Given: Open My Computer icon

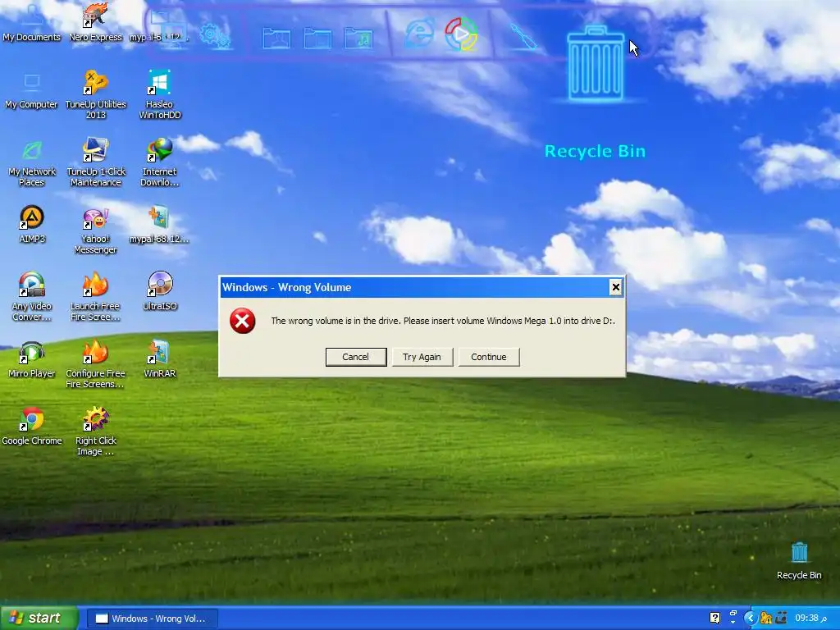Looking at the screenshot, I should [32, 90].
